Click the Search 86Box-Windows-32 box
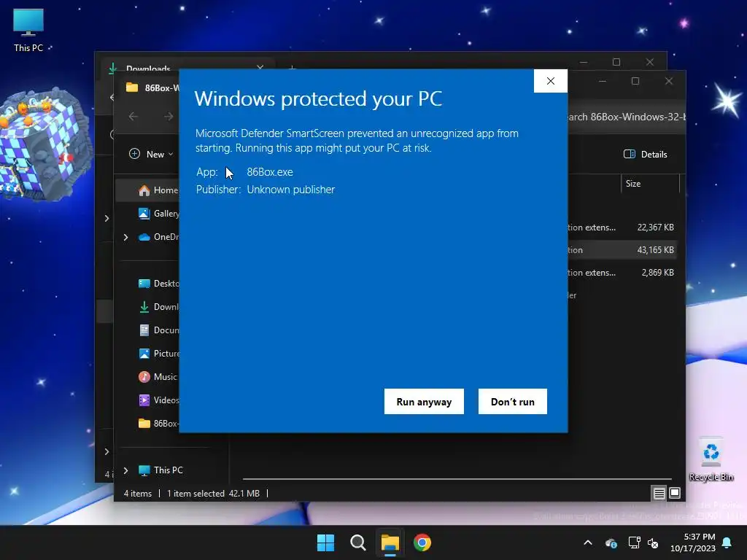 point(625,117)
